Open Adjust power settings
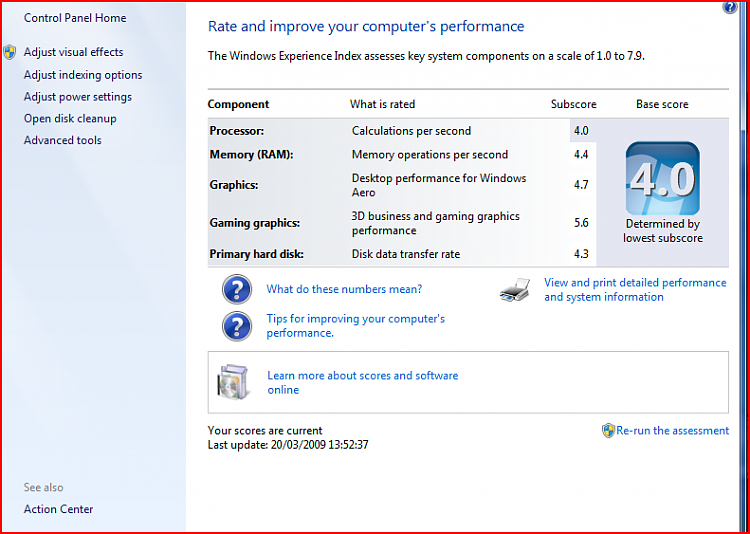Viewport: 750px width, 534px height. [78, 97]
